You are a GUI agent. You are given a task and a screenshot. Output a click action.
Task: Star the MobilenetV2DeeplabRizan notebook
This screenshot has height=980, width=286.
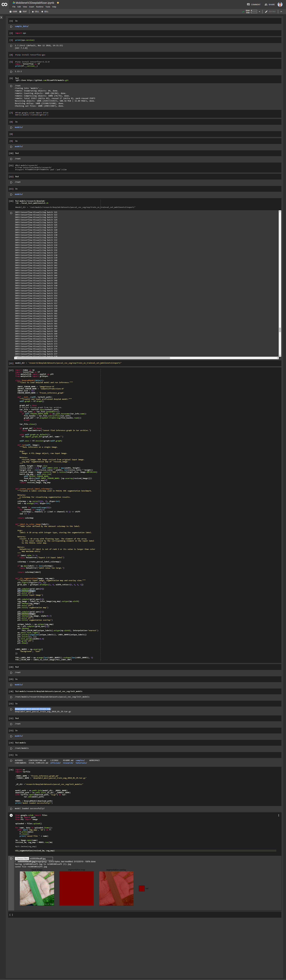pos(58,3)
